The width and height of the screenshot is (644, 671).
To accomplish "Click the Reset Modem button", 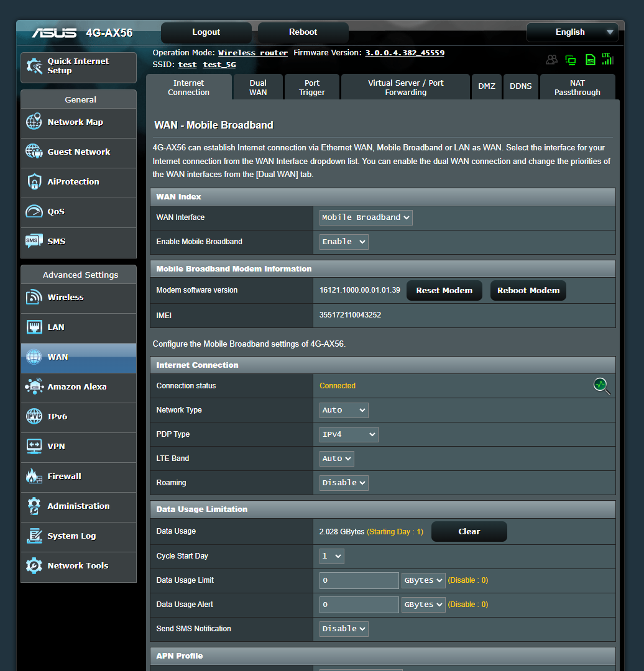I will (444, 291).
